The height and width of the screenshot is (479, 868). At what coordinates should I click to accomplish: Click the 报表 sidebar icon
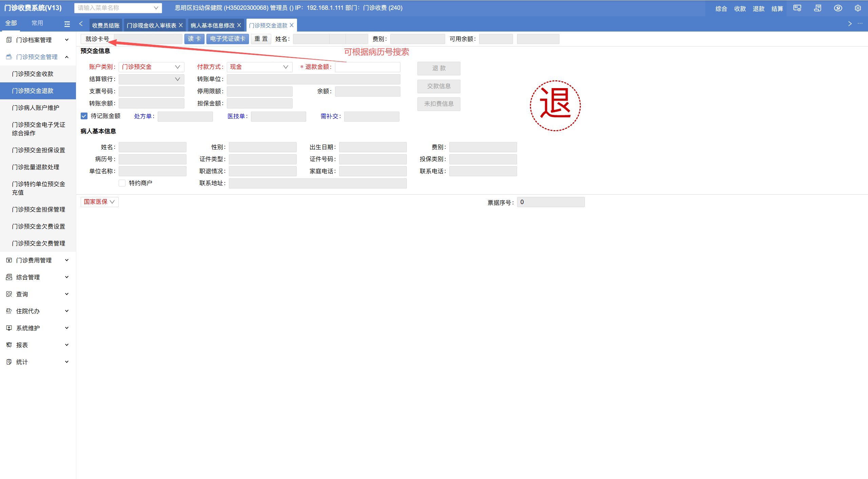click(9, 345)
